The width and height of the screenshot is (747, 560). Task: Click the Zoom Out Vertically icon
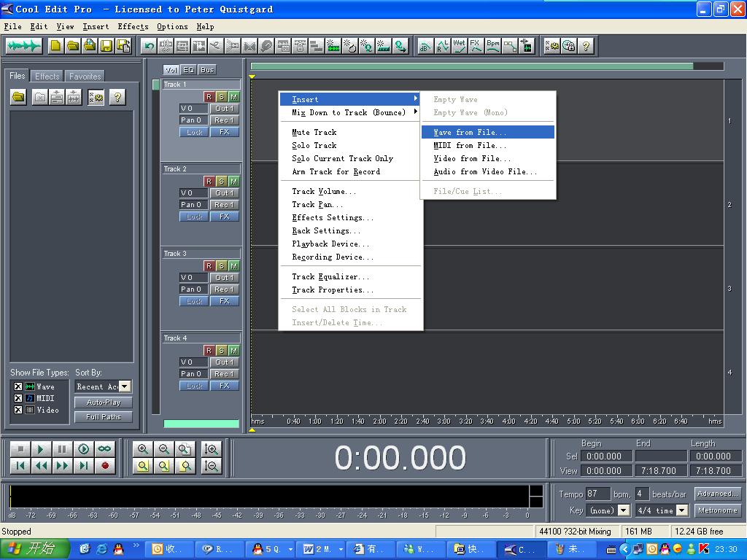211,466
